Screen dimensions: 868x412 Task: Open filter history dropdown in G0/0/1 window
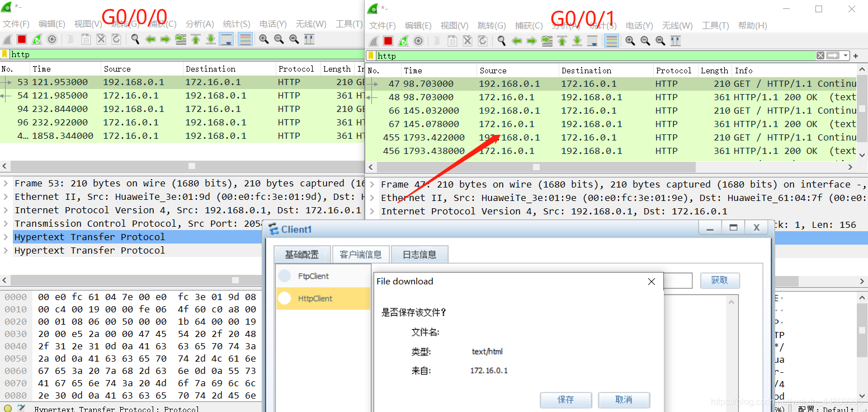pos(846,55)
